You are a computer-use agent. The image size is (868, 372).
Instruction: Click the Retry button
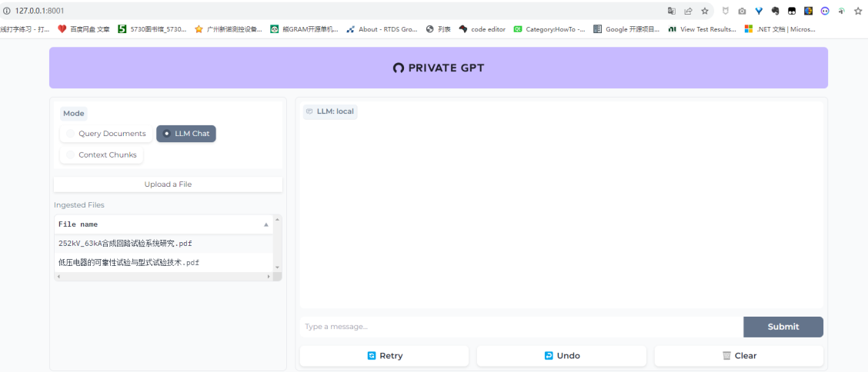tap(384, 356)
